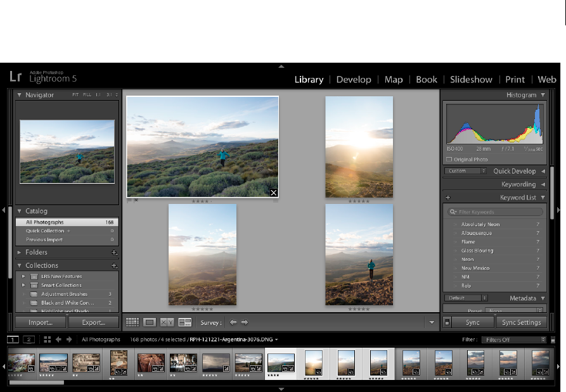The height and width of the screenshot is (392, 566).
Task: Set Navigator zoom to 1:1
Action: [x=98, y=95]
